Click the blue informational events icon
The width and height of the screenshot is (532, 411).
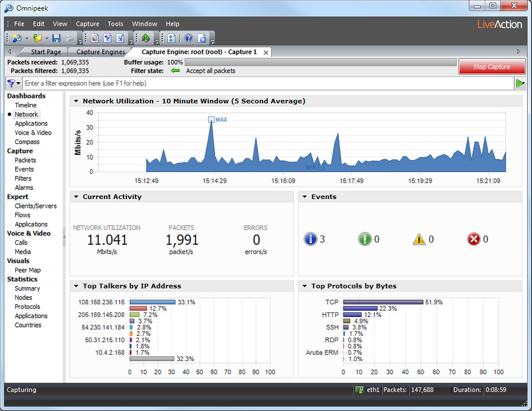click(310, 240)
